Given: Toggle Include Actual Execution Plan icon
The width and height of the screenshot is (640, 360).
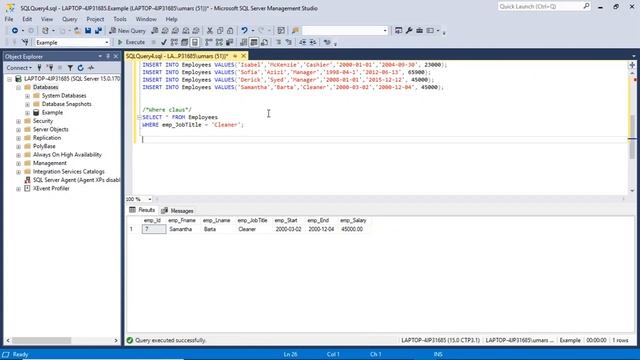Looking at the screenshot, I should (209, 42).
